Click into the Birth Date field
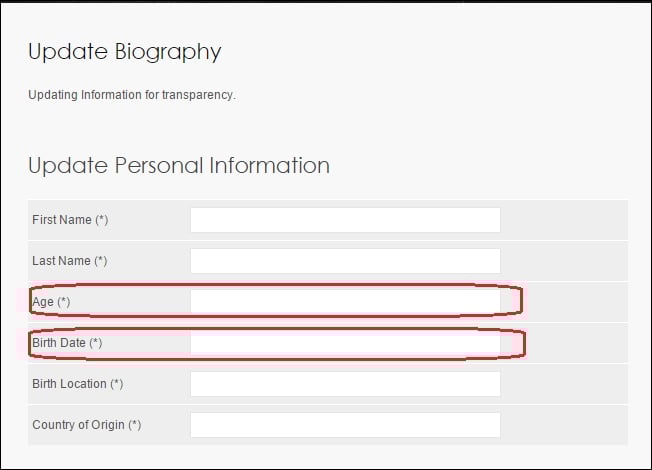This screenshot has width=652, height=470. point(345,343)
